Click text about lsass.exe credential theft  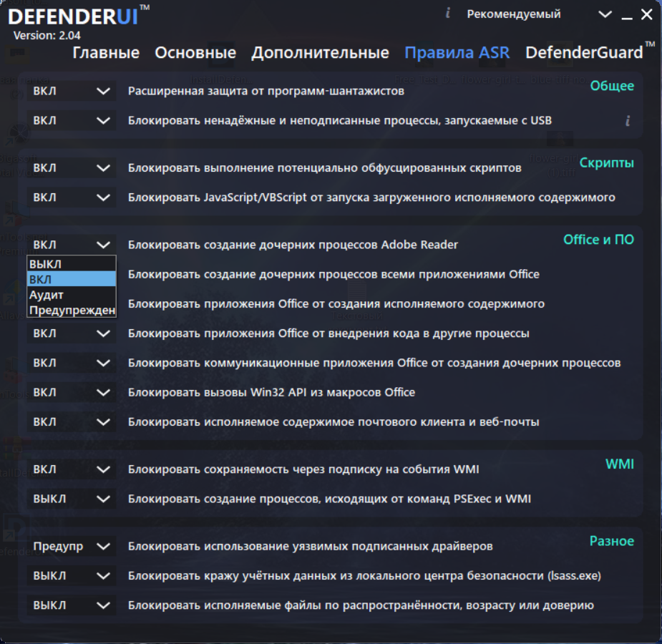coord(364,575)
